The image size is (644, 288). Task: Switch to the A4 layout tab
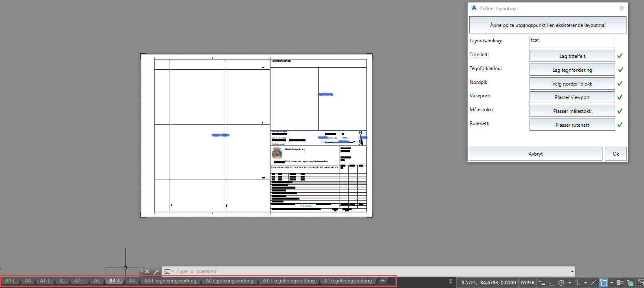[132, 281]
